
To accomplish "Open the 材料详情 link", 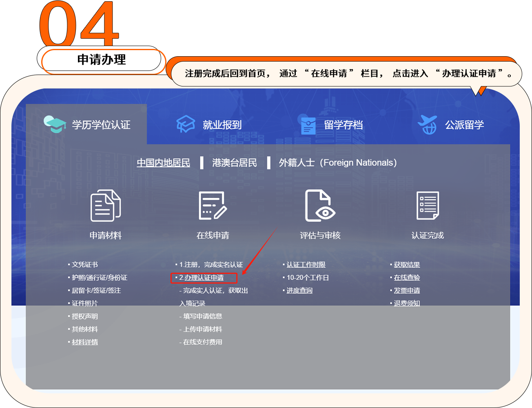I will pos(85,342).
